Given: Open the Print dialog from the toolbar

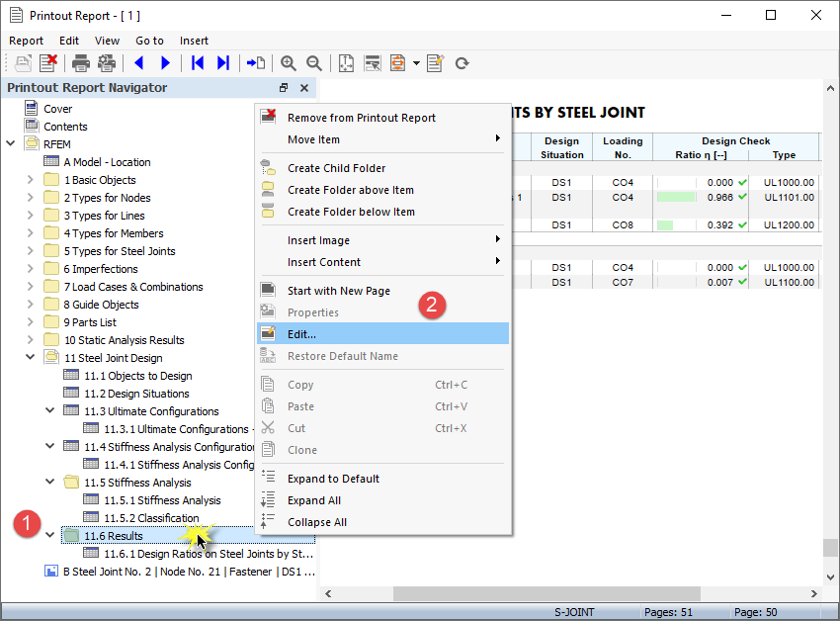Looking at the screenshot, I should [x=79, y=62].
